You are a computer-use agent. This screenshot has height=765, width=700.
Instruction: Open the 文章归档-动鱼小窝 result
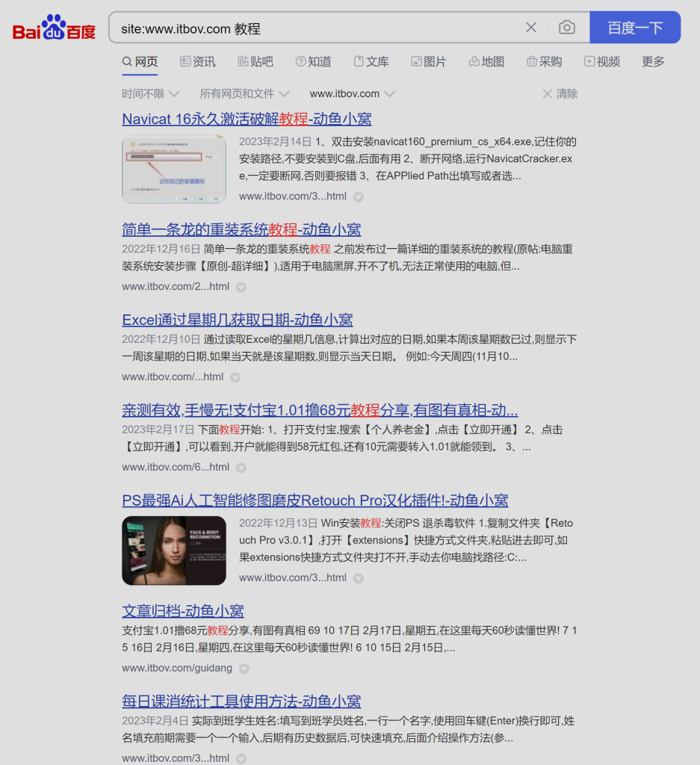coord(183,611)
